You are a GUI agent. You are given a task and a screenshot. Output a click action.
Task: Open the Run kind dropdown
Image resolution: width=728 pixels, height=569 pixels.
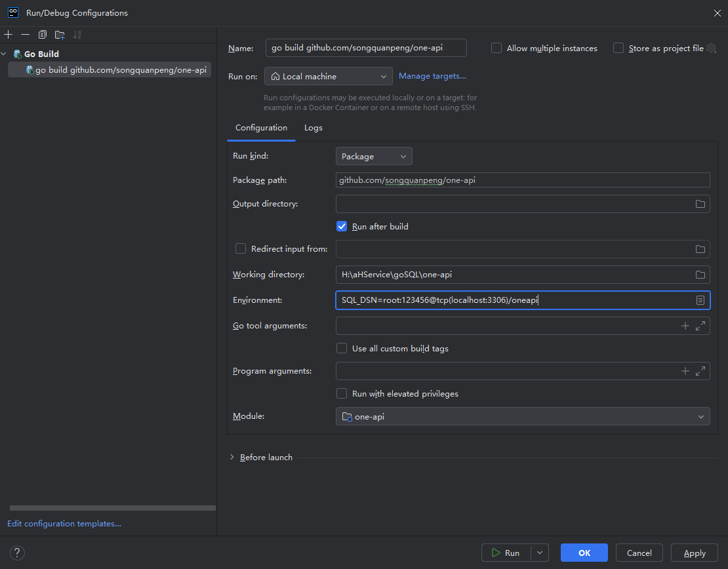[x=374, y=157]
